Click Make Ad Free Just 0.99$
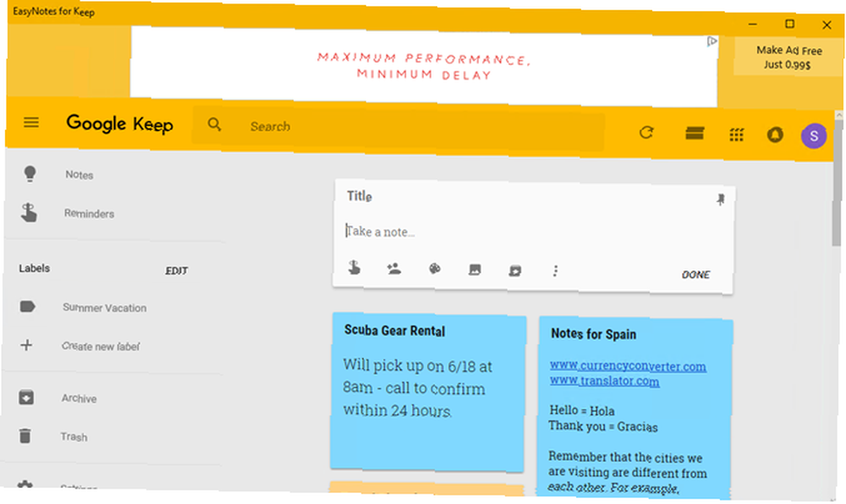Image resolution: width=846 pixels, height=504 pixels. pyautogui.click(x=788, y=58)
